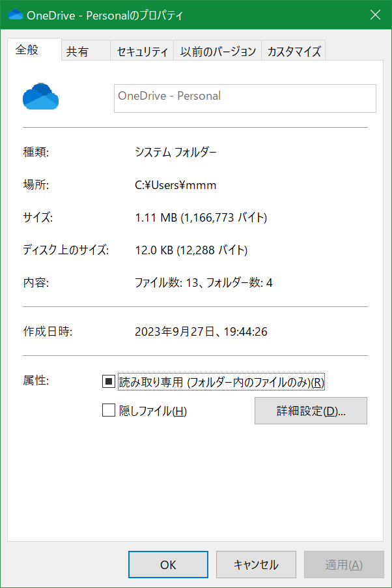Confirm with the OK button

tap(168, 565)
